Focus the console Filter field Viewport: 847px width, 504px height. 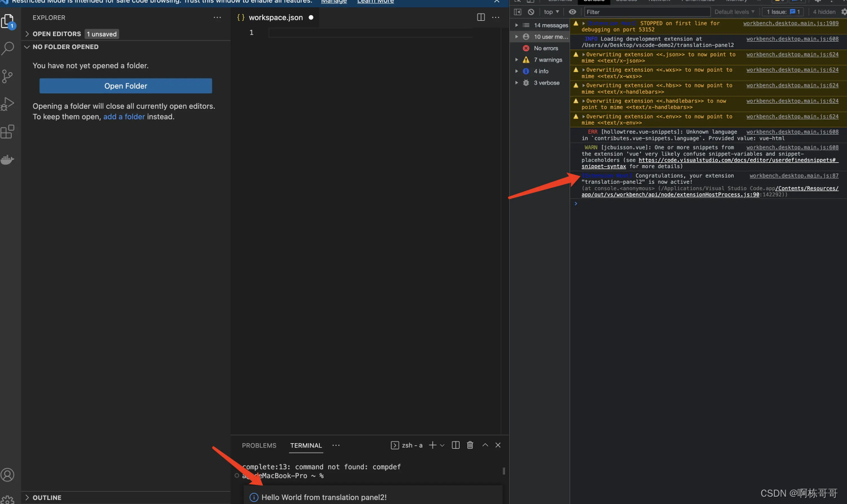[x=647, y=12]
